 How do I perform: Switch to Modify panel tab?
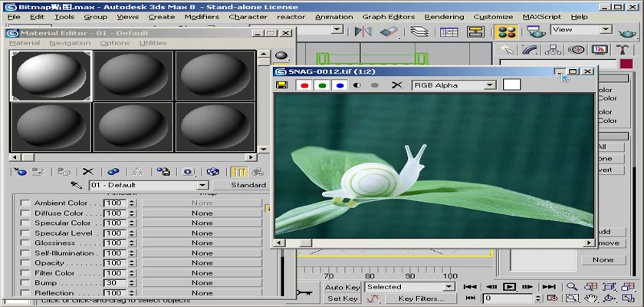tap(531, 50)
